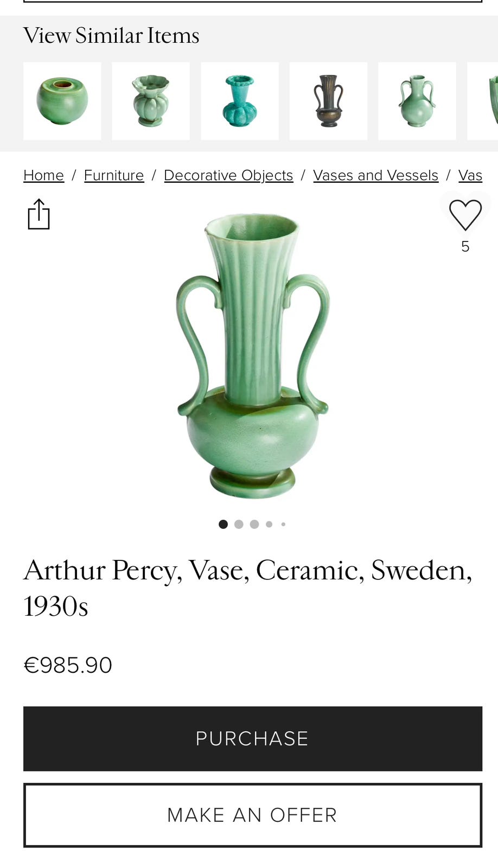Open the dark two-handled vase similar item

click(x=328, y=101)
